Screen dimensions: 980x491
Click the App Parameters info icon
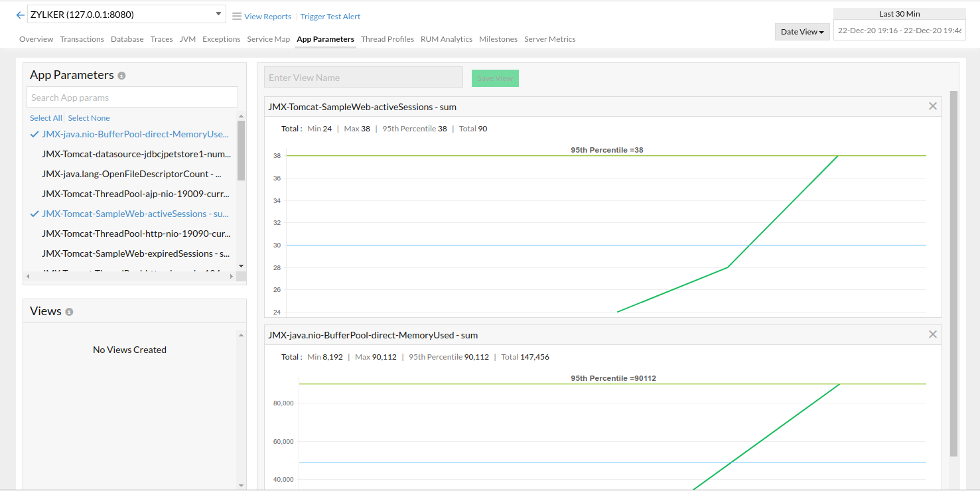point(121,75)
